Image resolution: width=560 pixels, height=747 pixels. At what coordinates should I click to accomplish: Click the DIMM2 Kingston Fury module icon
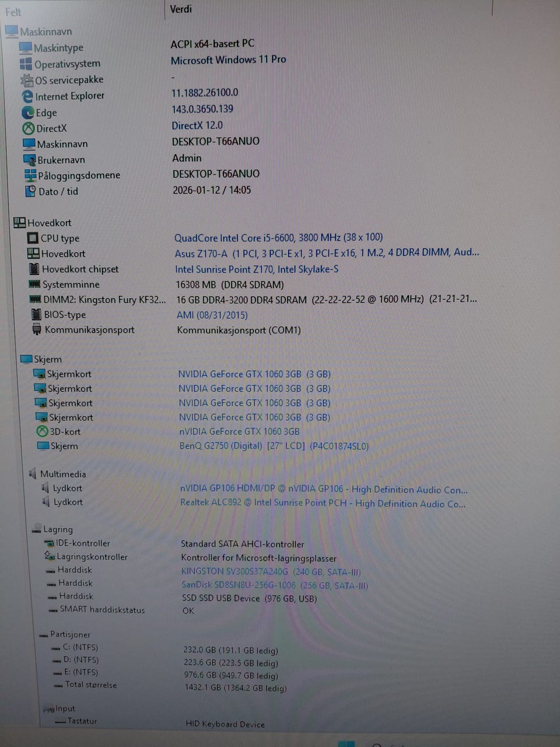tap(35, 299)
